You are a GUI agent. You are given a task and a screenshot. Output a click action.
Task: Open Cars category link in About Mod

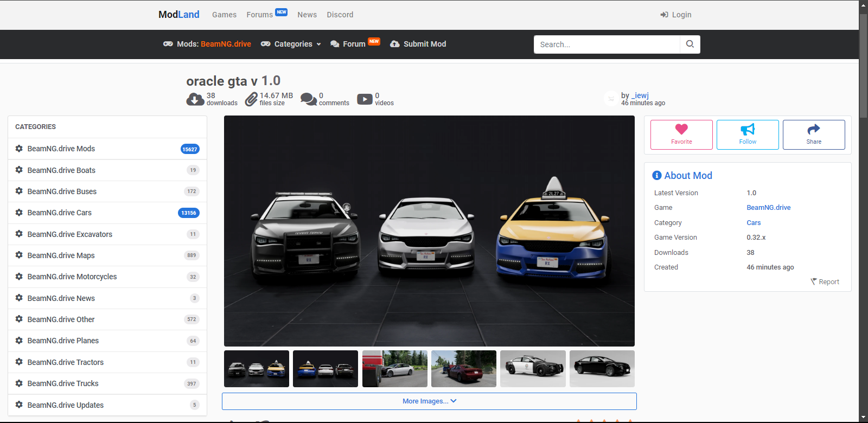754,223
